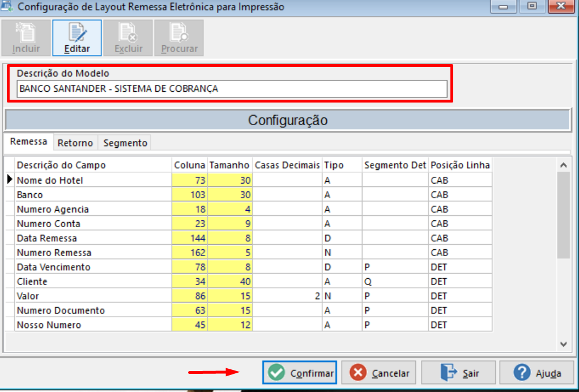Click Coluna value 144 for Data Remessa
This screenshot has height=392, width=579.
point(189,238)
